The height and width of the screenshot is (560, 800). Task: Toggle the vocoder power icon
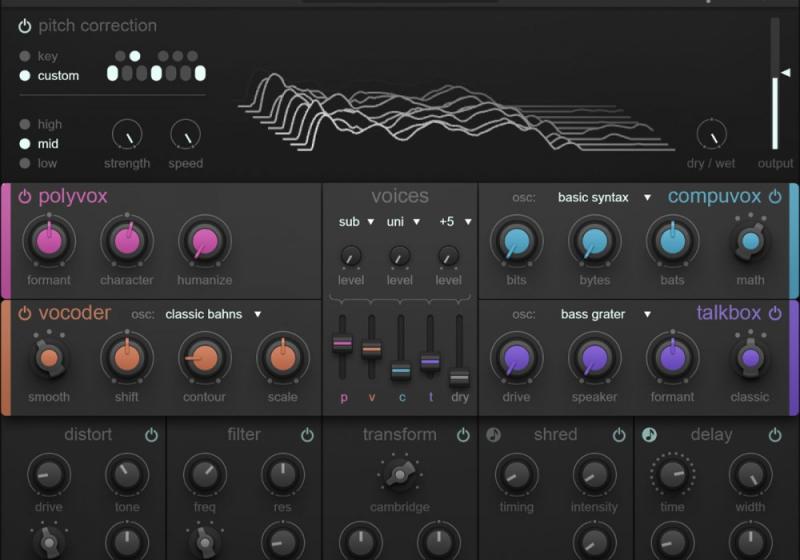(x=25, y=313)
